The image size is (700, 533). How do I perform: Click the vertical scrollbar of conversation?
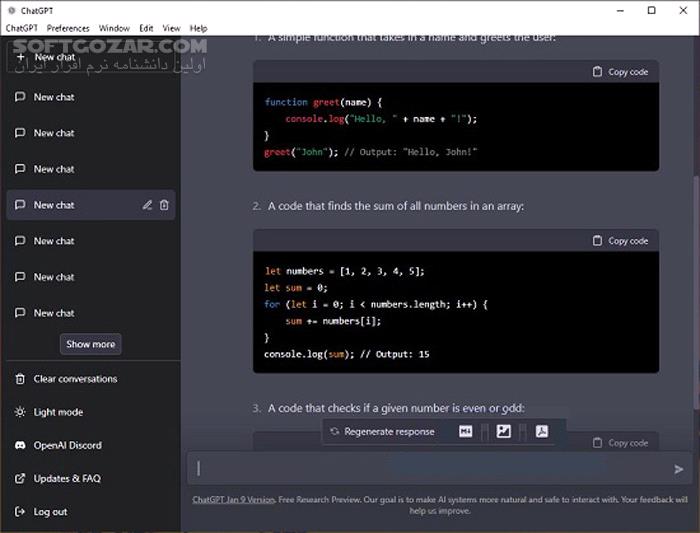coord(696,290)
